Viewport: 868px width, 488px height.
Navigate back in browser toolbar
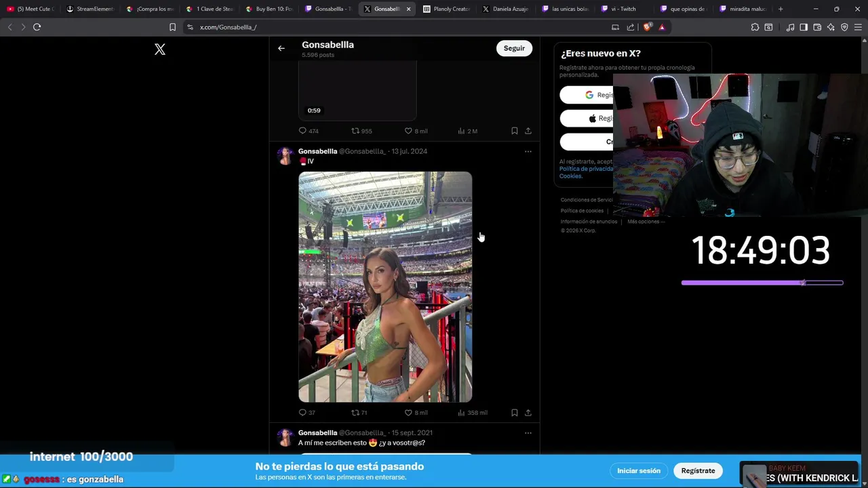9,27
